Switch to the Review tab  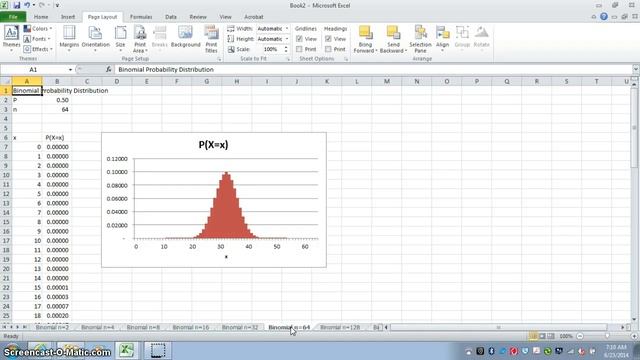click(x=198, y=17)
